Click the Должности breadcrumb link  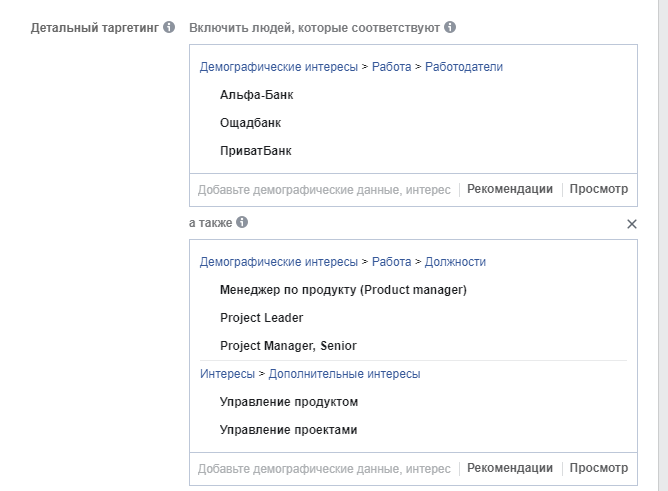[455, 262]
